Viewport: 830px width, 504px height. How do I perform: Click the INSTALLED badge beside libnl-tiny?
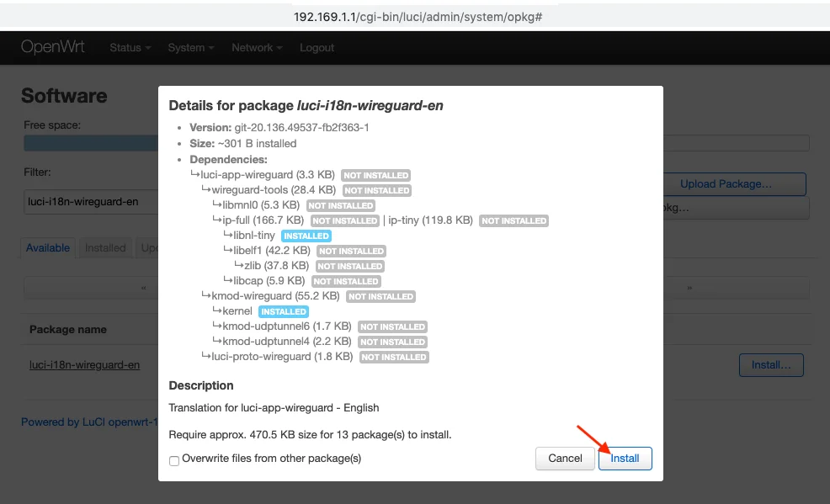pos(306,236)
